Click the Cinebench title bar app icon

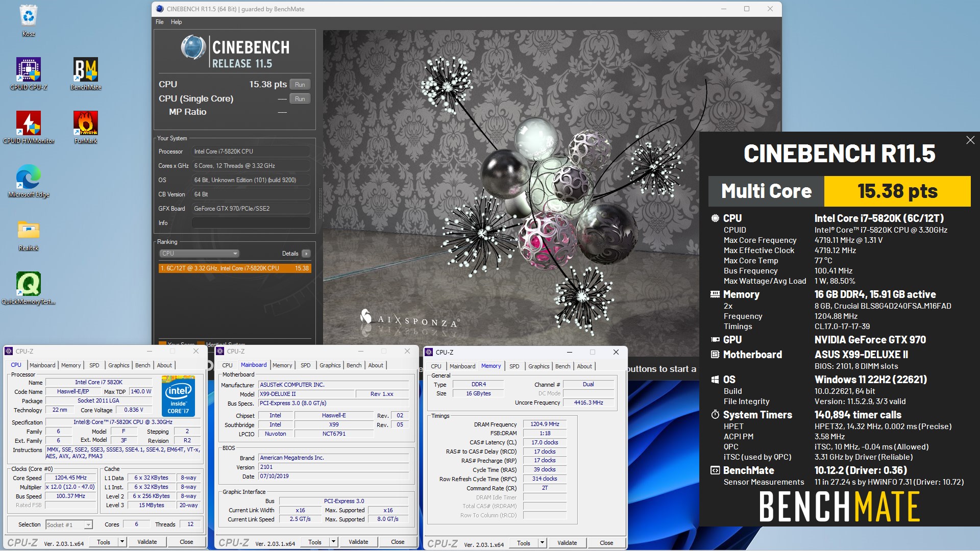[160, 9]
